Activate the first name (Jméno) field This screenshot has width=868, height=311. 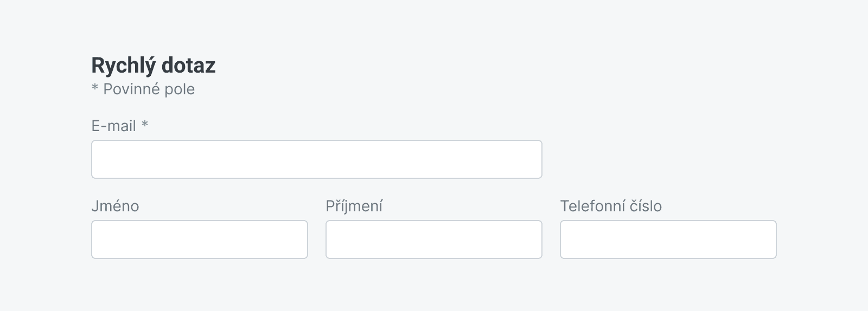point(199,239)
